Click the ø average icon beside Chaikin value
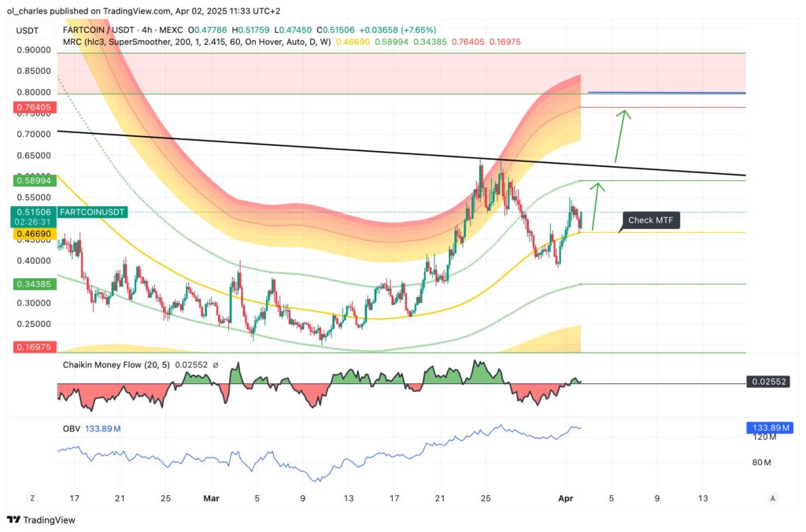Screen dimensions: 806x532 (x=215, y=365)
